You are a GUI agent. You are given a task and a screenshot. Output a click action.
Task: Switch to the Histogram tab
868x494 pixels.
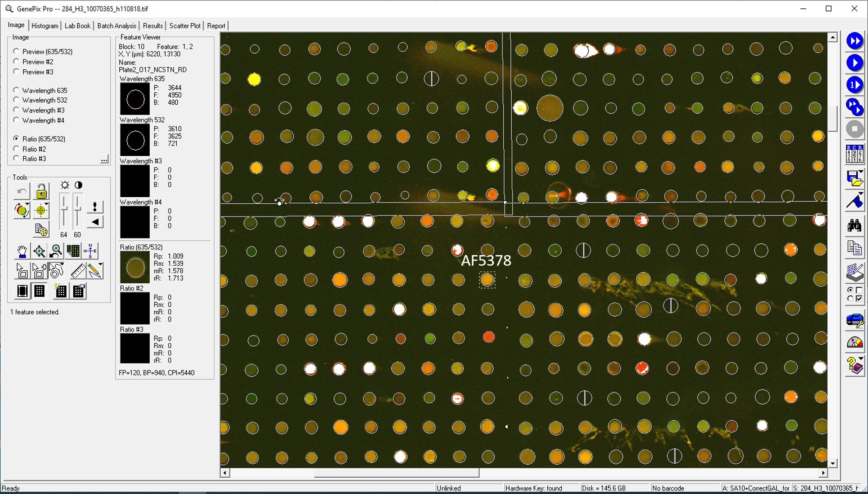tap(45, 26)
